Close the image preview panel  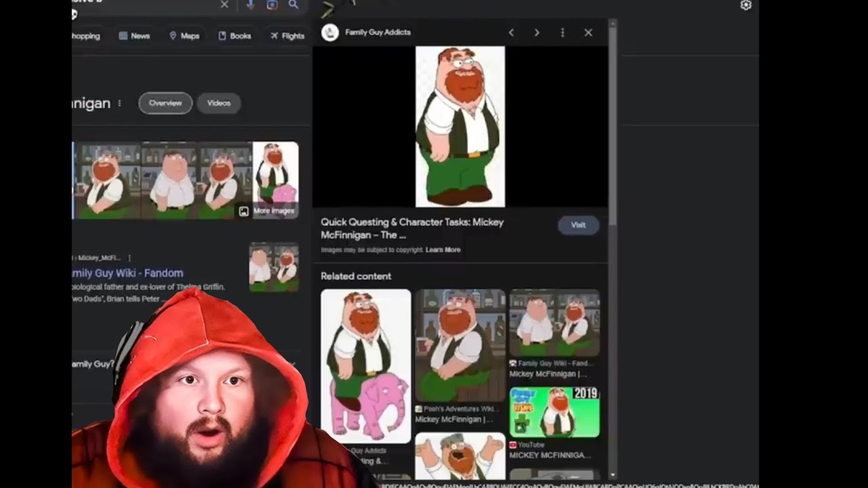click(588, 33)
